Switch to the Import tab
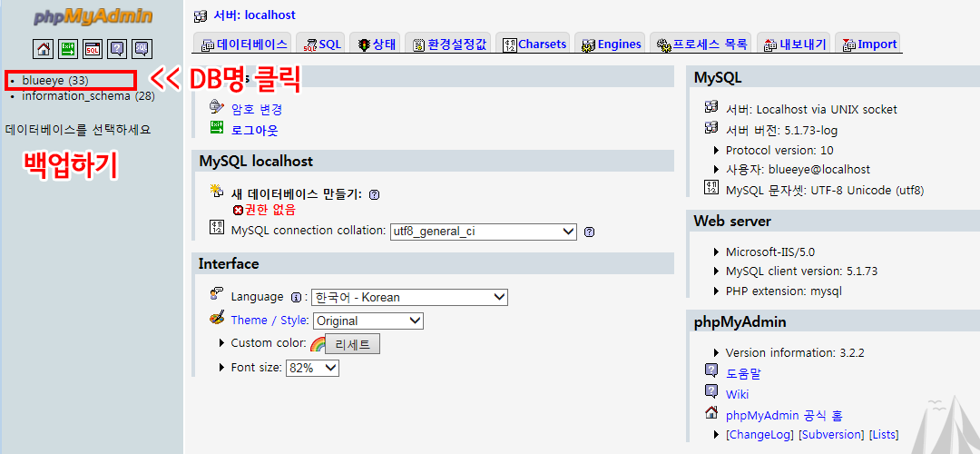Screen dimensions: 980x454 click(869, 44)
